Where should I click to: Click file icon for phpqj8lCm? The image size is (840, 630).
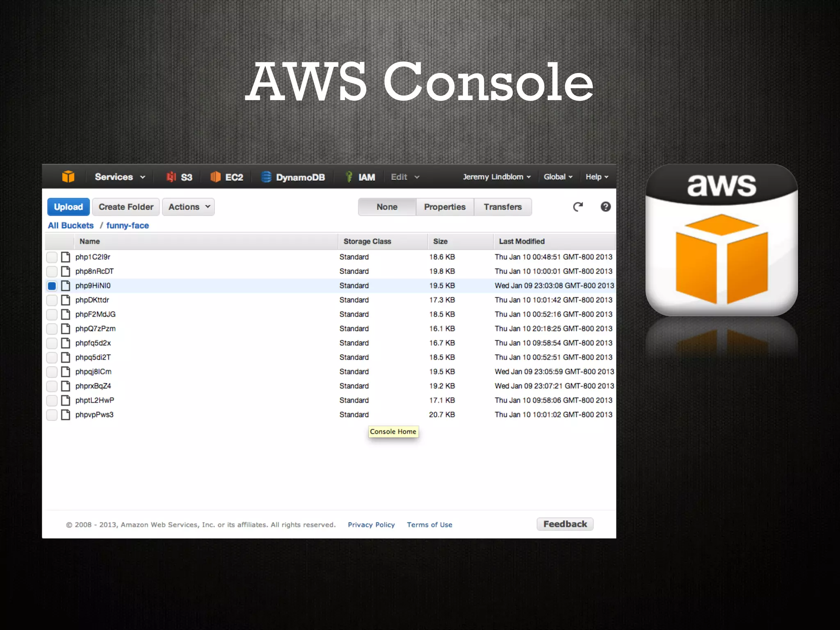click(x=66, y=372)
